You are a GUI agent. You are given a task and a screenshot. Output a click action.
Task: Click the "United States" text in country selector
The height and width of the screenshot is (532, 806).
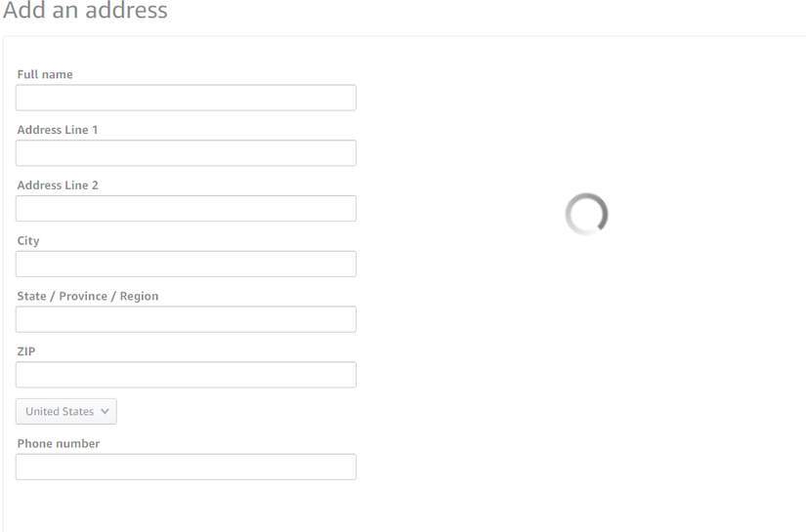(x=60, y=412)
